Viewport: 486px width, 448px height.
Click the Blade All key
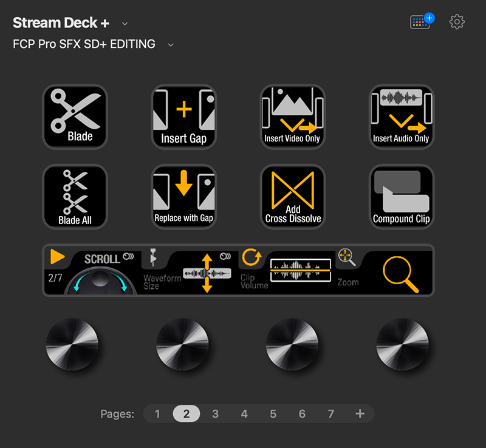pyautogui.click(x=75, y=197)
